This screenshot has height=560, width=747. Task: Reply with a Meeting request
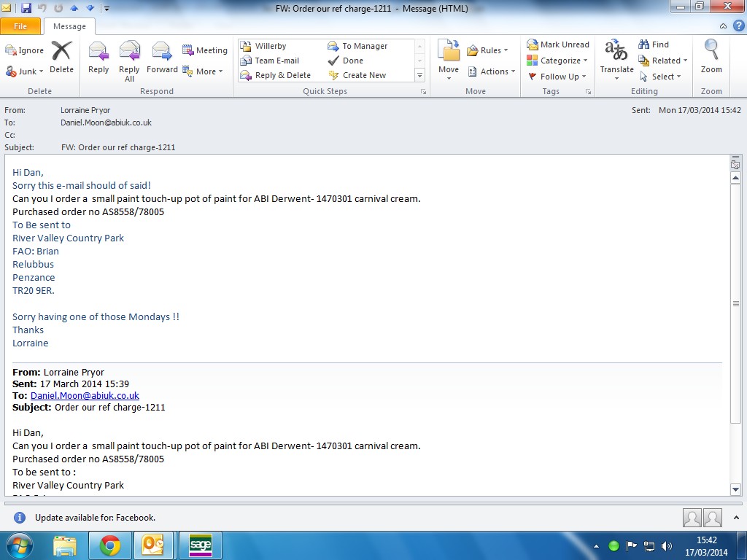point(204,50)
